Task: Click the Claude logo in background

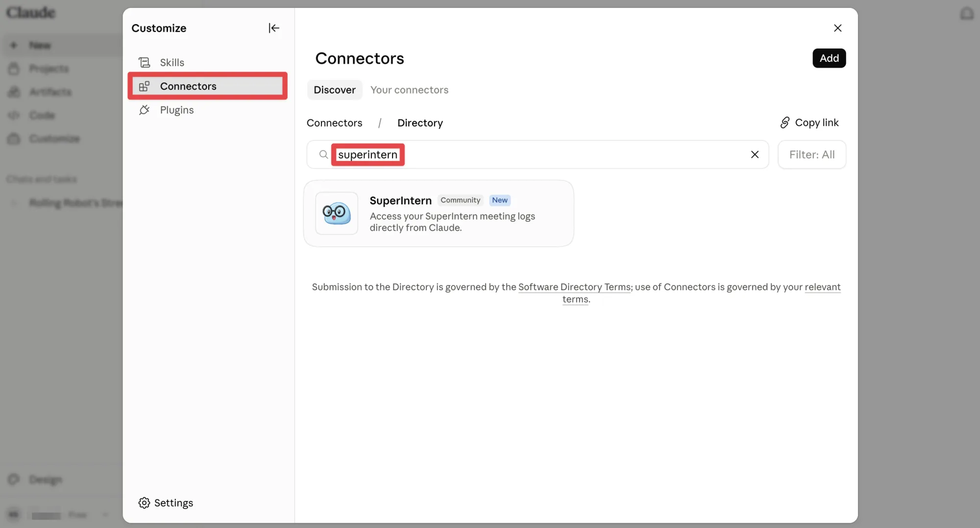Action: click(30, 13)
